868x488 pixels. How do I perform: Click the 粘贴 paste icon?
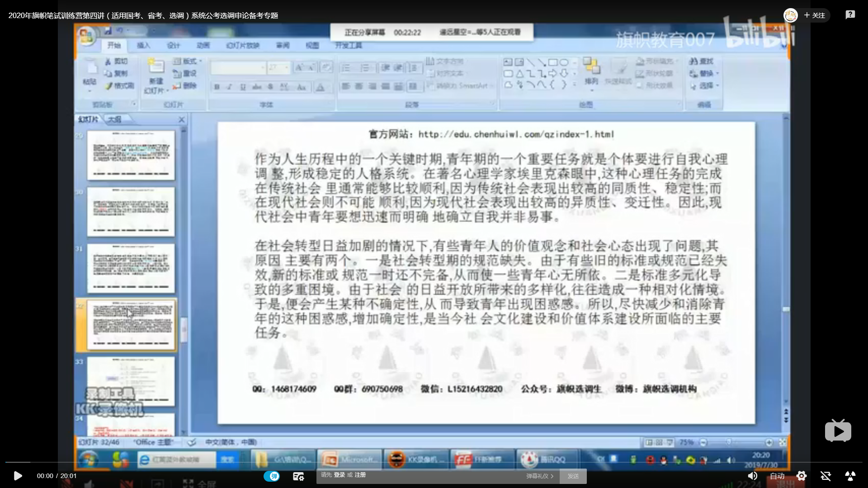pyautogui.click(x=90, y=68)
